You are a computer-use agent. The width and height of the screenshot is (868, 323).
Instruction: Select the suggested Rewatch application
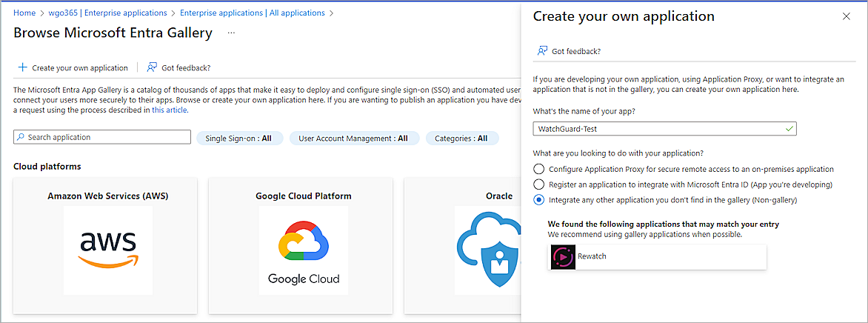click(657, 257)
